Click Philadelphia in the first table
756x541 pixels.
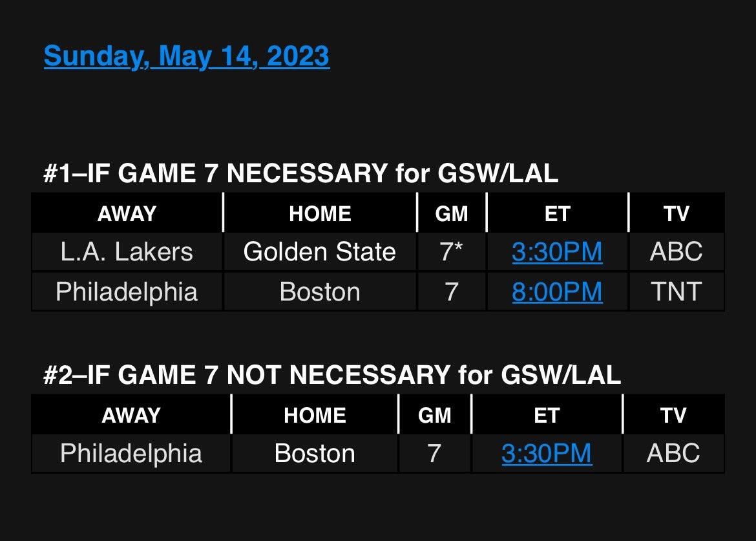pyautogui.click(x=127, y=292)
